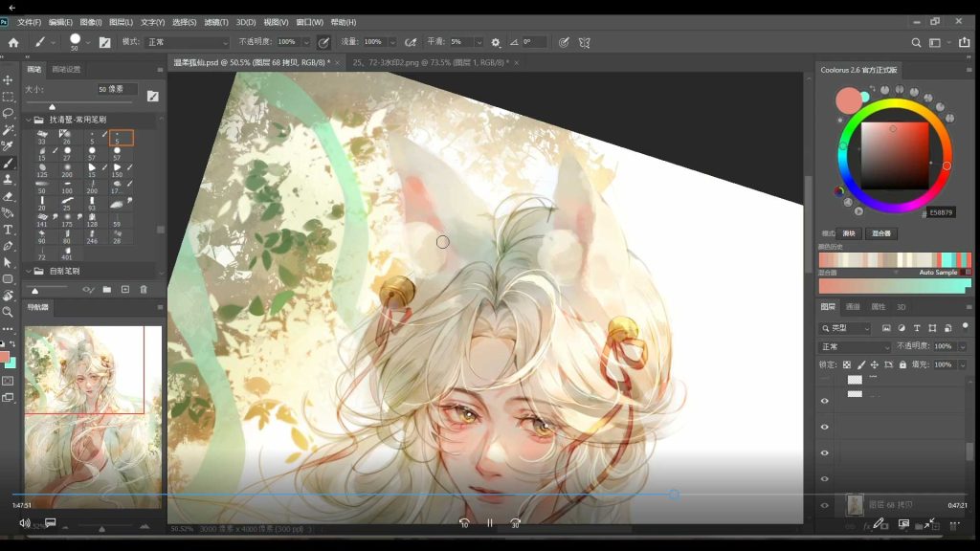This screenshot has width=980, height=551.
Task: Select the Eyedropper tool
Action: (8, 146)
